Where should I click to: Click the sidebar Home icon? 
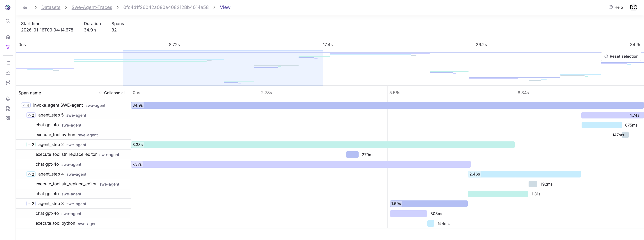click(x=8, y=37)
